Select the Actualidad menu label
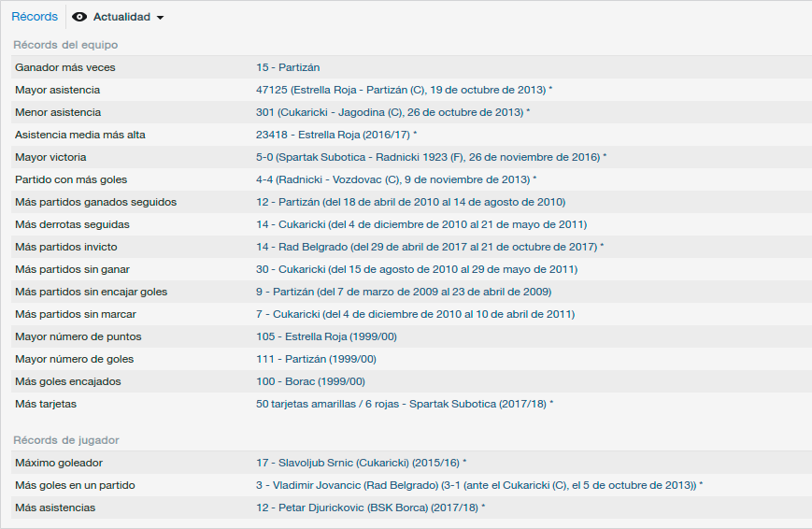Image resolution: width=812 pixels, height=529 pixels. point(121,17)
